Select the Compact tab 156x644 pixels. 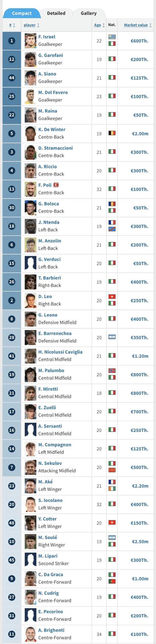[22, 13]
